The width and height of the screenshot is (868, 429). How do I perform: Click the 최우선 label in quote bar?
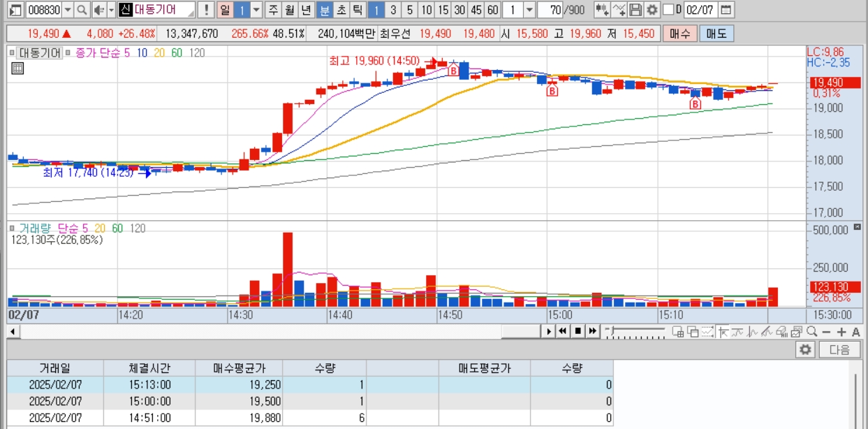396,34
